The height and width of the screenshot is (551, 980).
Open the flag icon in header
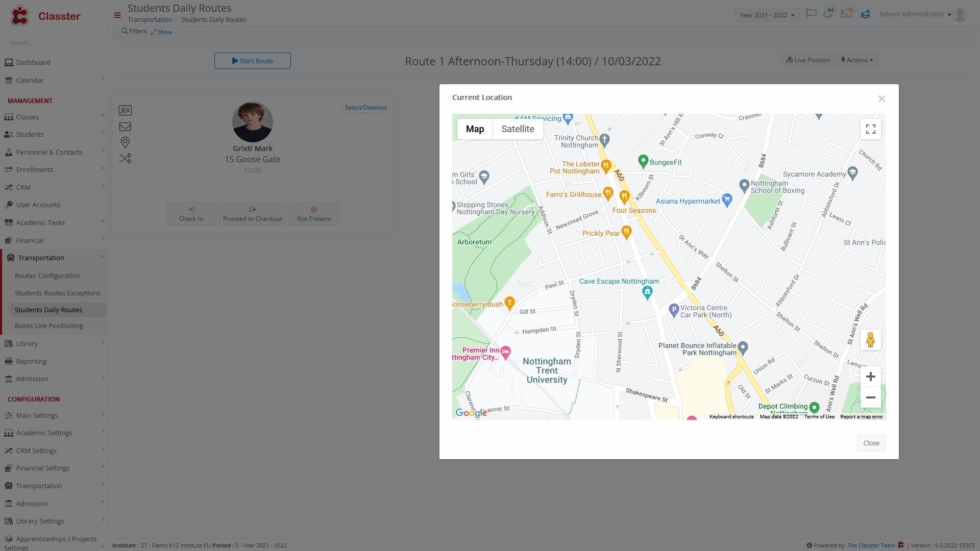[811, 14]
